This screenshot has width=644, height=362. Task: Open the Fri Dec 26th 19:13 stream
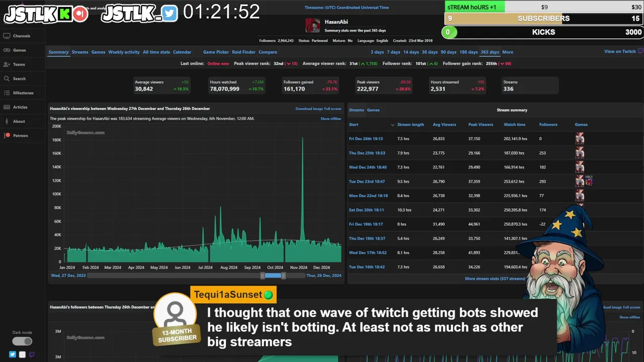click(366, 139)
